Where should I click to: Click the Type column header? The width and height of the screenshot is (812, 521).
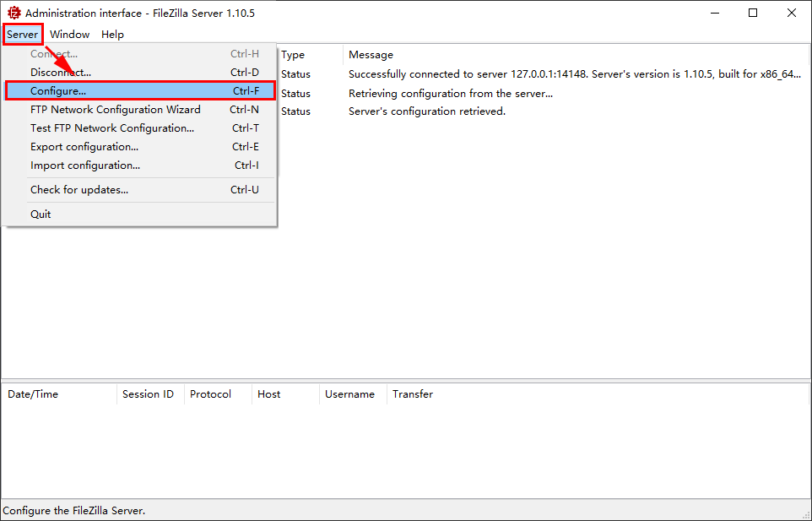(x=311, y=55)
